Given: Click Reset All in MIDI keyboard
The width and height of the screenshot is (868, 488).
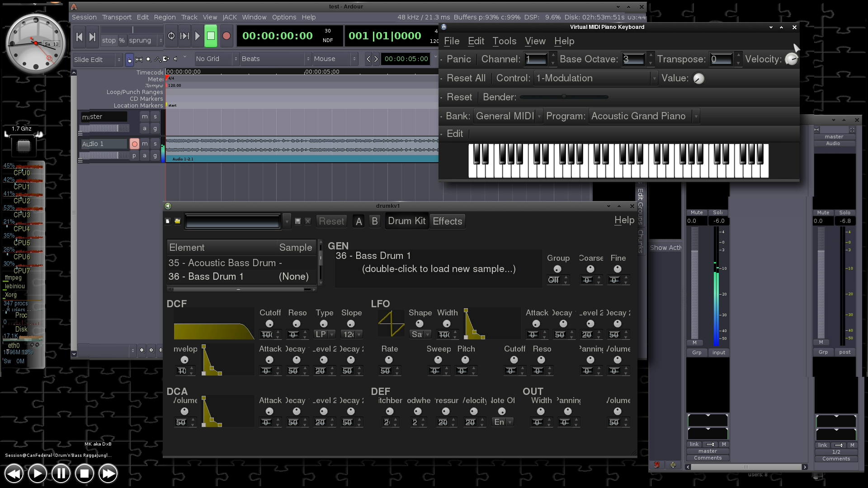Looking at the screenshot, I should coord(466,78).
